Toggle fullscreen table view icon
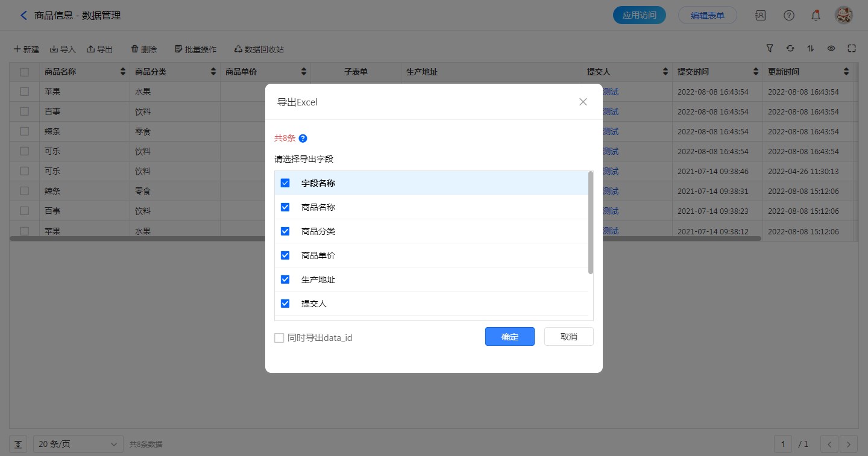Screen dimensions: 868x456 tap(852, 49)
